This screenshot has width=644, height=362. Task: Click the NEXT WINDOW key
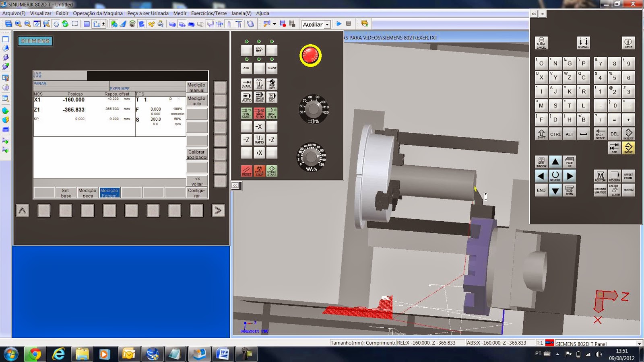[x=541, y=162]
